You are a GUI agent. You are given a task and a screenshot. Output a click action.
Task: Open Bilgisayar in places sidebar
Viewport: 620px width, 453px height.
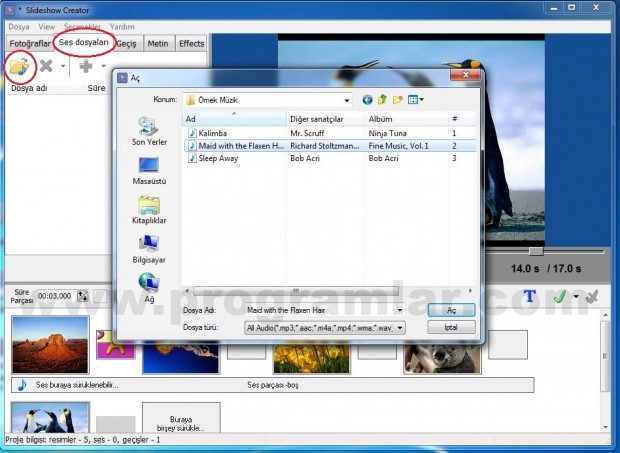(149, 249)
